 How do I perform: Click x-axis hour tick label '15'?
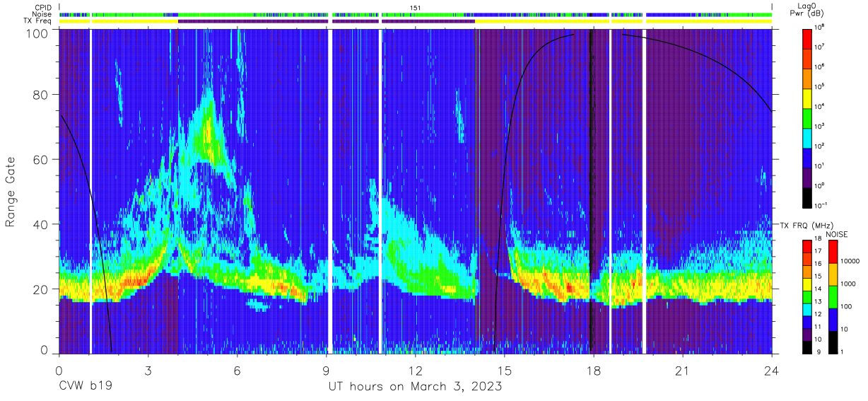504,370
